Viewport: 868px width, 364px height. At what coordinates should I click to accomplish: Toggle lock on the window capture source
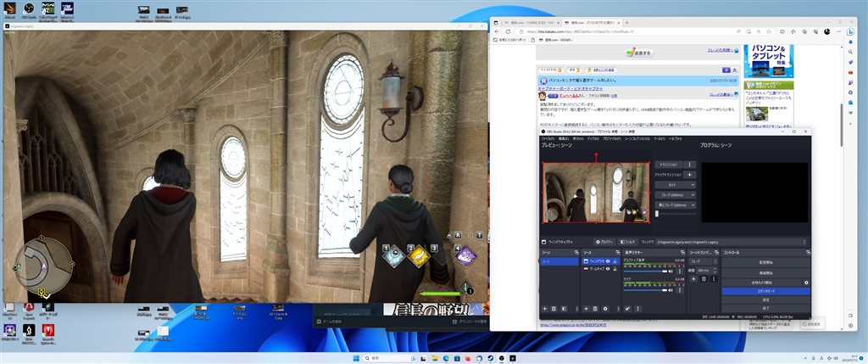615,261
